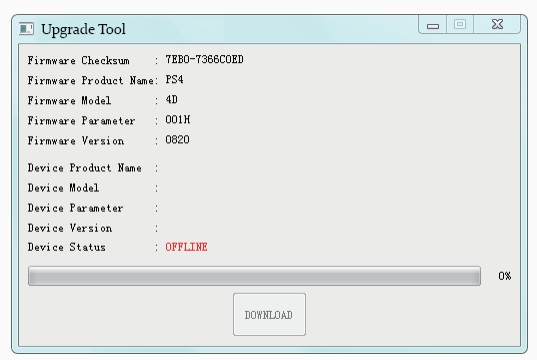Click the 0820 firmware version value

177,140
